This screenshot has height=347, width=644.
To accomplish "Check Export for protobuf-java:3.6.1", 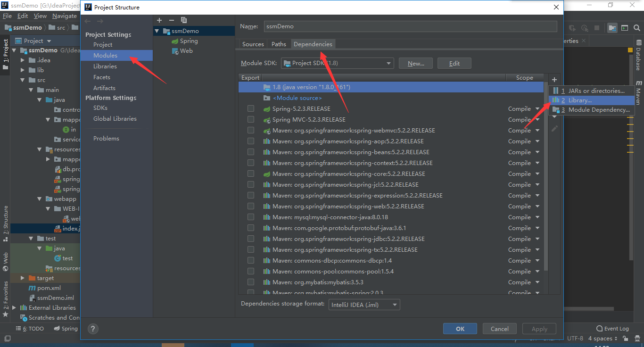I will tap(251, 228).
